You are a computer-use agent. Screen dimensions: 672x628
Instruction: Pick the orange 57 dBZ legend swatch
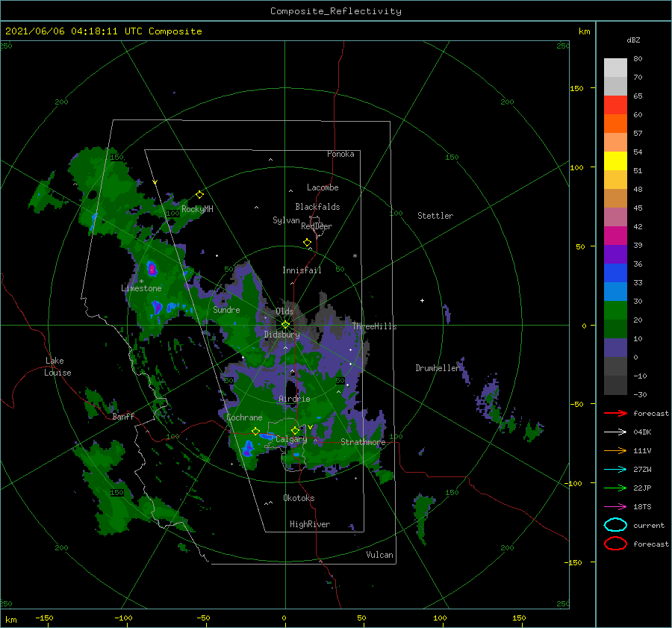(615, 124)
